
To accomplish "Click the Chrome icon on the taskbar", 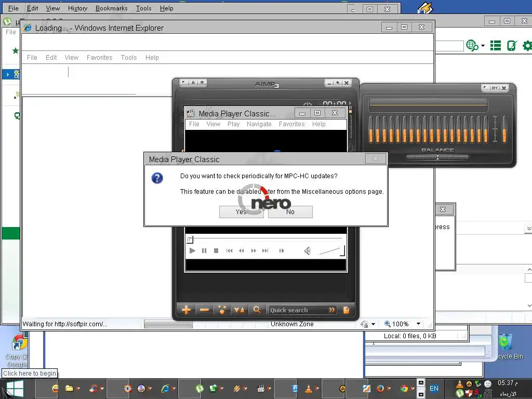I will pyautogui.click(x=404, y=389).
